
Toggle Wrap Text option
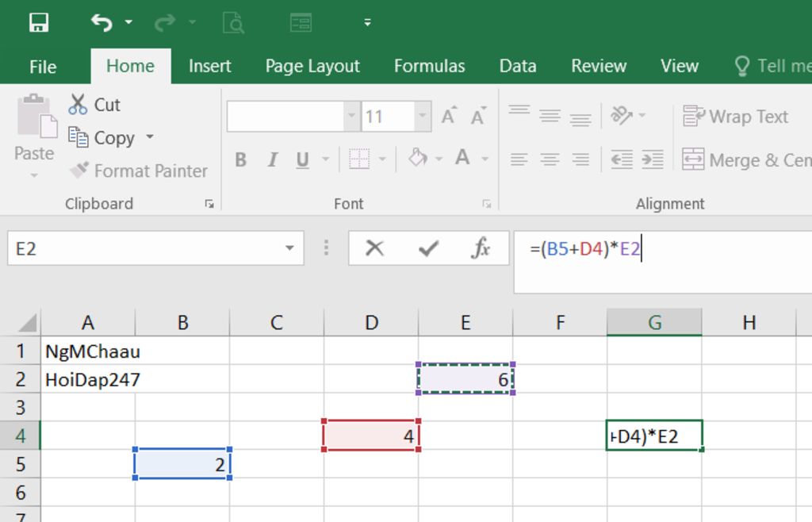[735, 117]
